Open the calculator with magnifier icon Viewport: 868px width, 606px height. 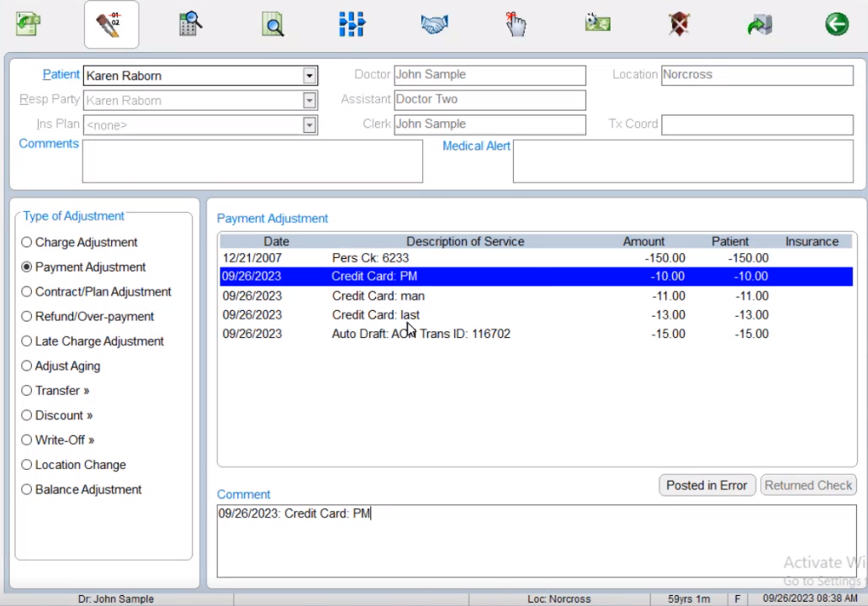pos(191,24)
